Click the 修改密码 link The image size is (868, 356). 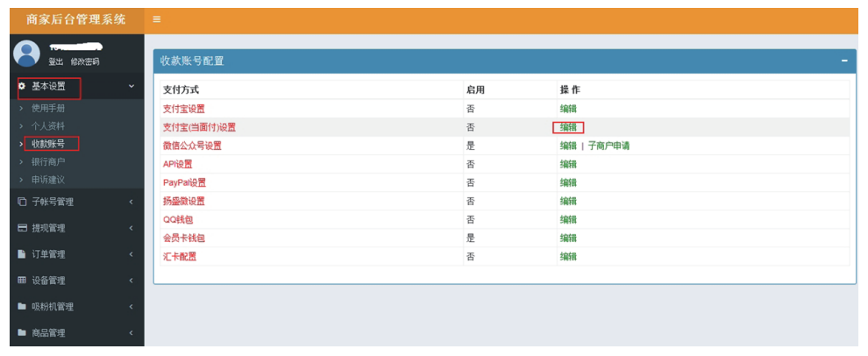[85, 62]
